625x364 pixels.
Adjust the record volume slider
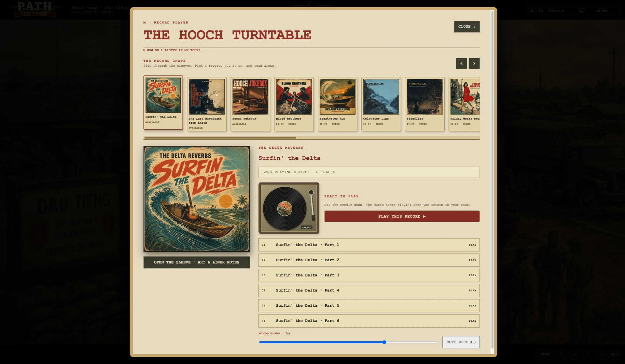click(x=349, y=342)
